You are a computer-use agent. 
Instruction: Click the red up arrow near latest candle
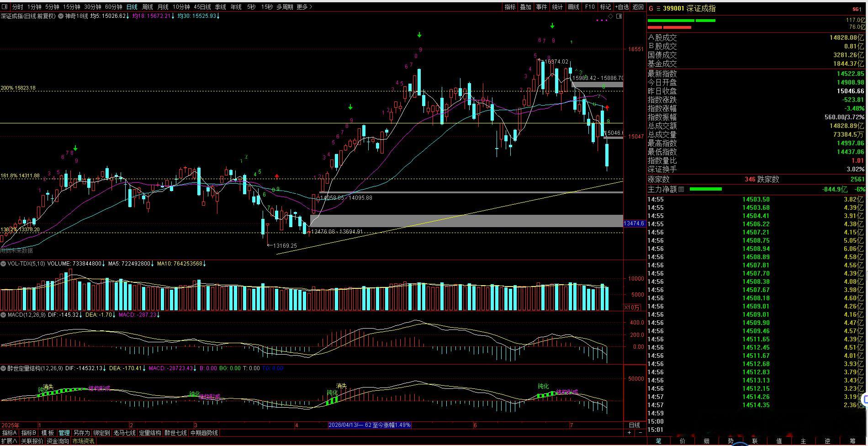607,108
